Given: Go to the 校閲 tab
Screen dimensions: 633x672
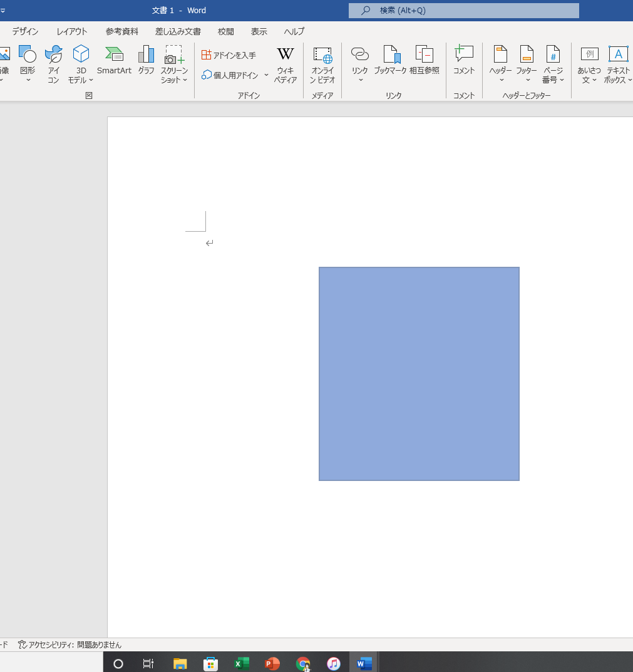Looking at the screenshot, I should (x=226, y=31).
